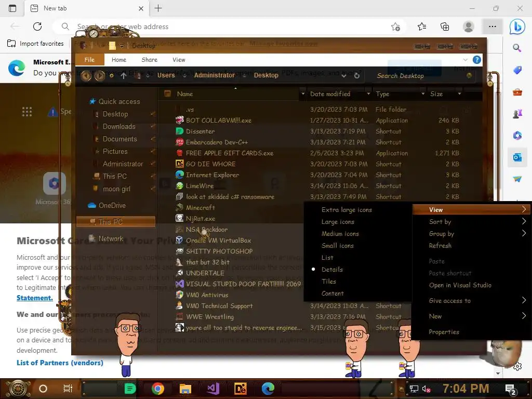Open the Date modified column dropdown
The width and height of the screenshot is (532, 399).
[368, 94]
